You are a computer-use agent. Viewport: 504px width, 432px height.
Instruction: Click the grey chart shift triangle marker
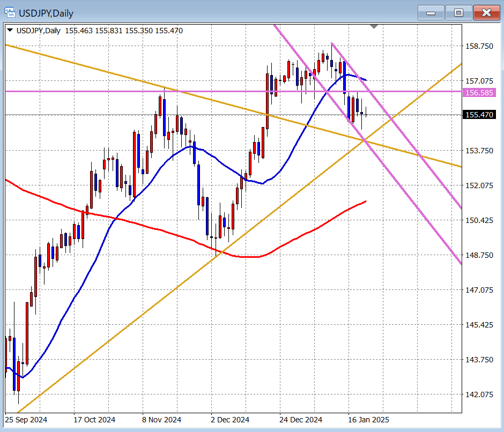pos(374,26)
